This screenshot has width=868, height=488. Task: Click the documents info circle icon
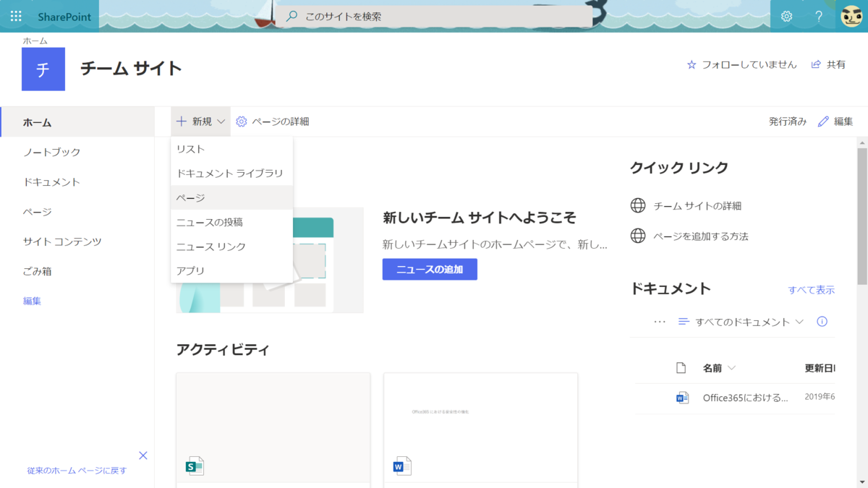pos(822,322)
